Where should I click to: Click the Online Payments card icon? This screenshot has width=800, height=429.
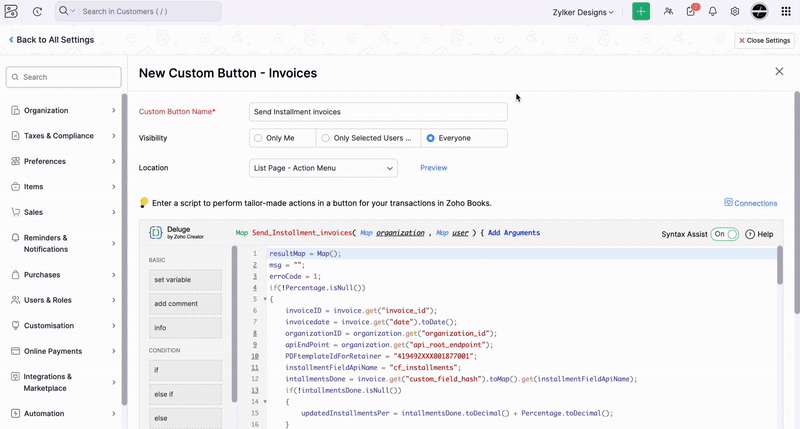coord(15,351)
